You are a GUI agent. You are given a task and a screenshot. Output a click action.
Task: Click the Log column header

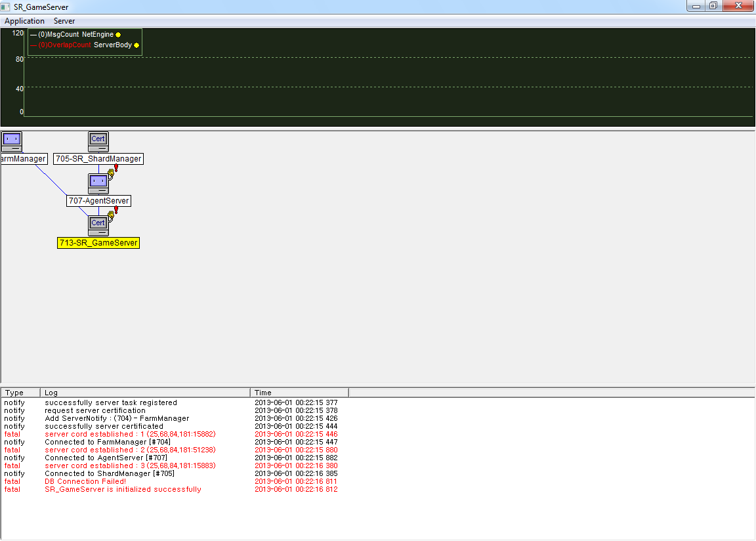click(144, 393)
